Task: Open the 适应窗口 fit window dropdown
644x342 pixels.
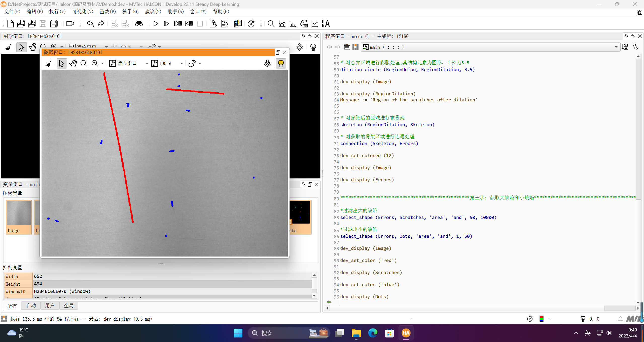Action: [x=147, y=63]
